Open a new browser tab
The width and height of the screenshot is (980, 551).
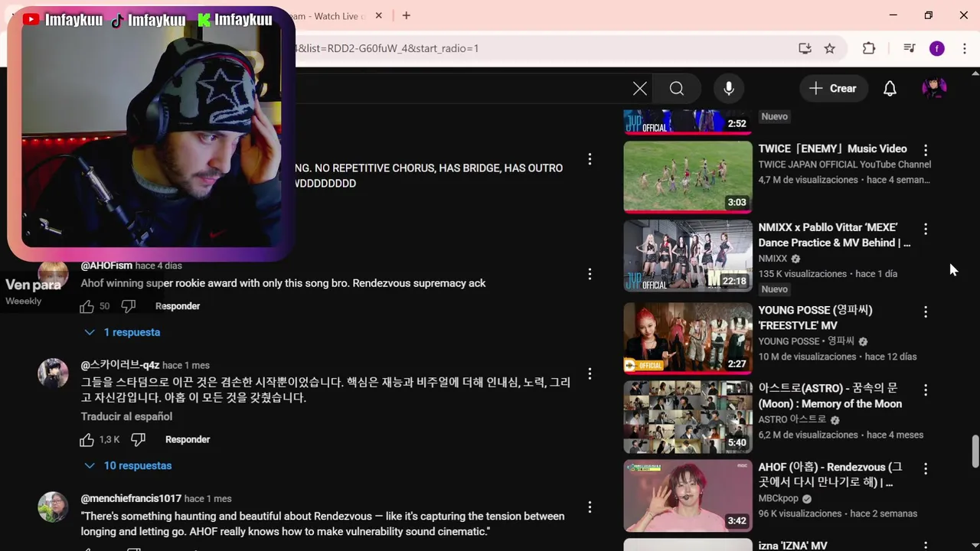click(x=407, y=15)
